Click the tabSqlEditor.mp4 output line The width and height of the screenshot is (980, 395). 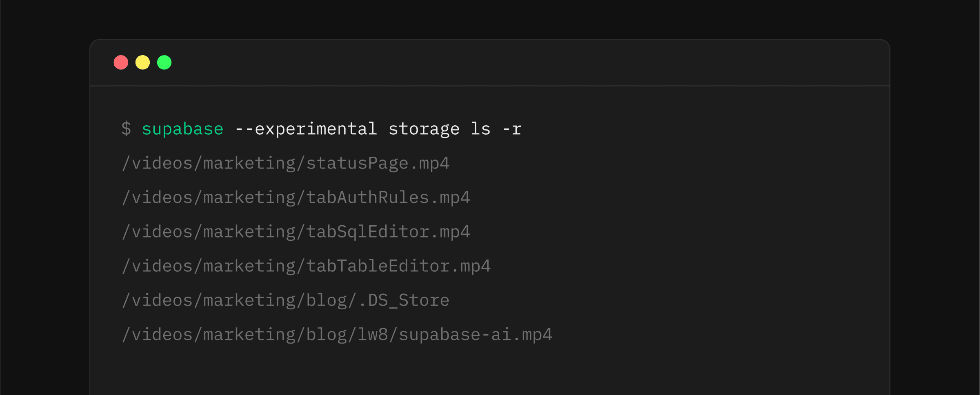click(296, 232)
